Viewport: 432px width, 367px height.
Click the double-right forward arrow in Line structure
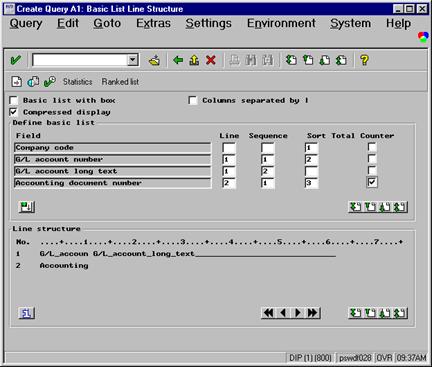point(313,313)
